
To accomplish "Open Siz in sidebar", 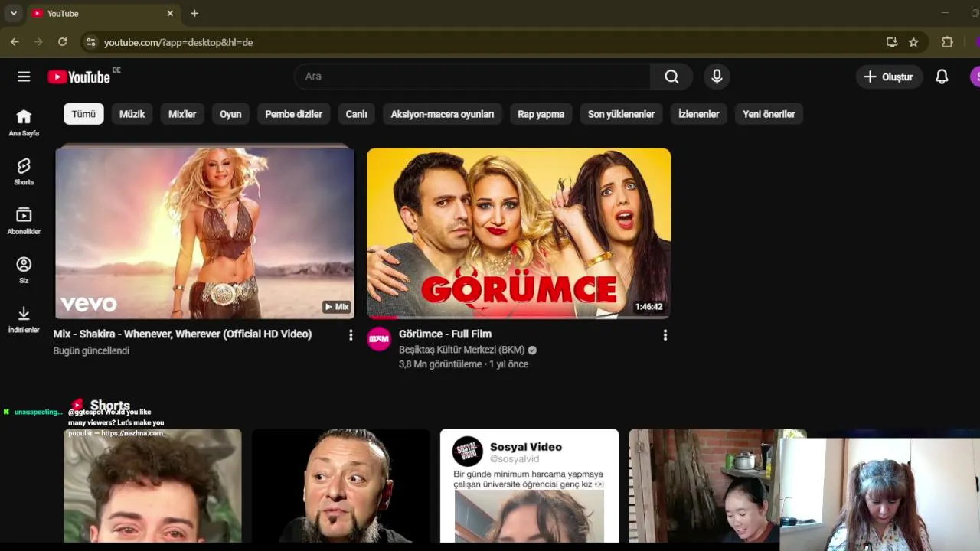I will pos(24,270).
